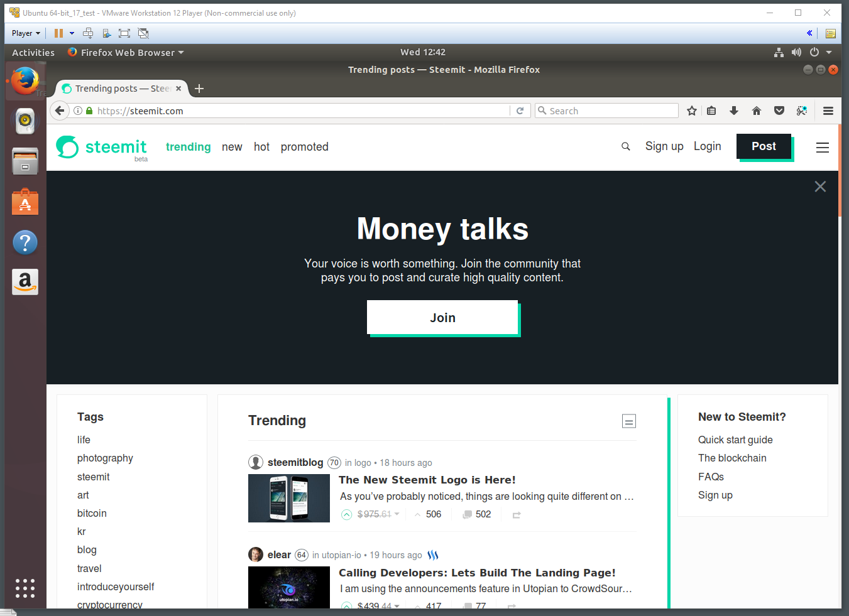Image resolution: width=849 pixels, height=616 pixels.
Task: Open The New Steemit Logo is Here! title
Action: [x=427, y=480]
